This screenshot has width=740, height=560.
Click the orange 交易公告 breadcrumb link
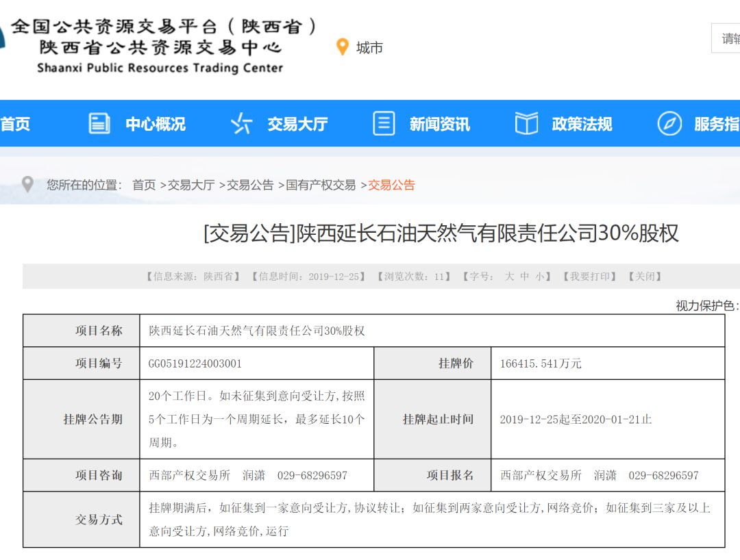click(391, 185)
